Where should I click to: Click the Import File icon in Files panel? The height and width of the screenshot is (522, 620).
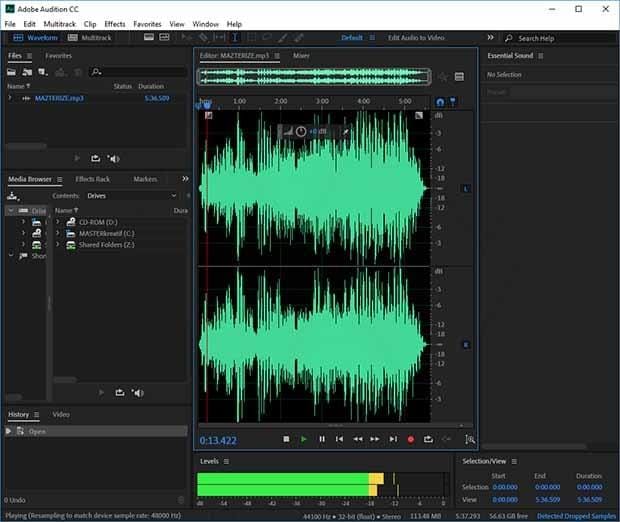(x=27, y=72)
